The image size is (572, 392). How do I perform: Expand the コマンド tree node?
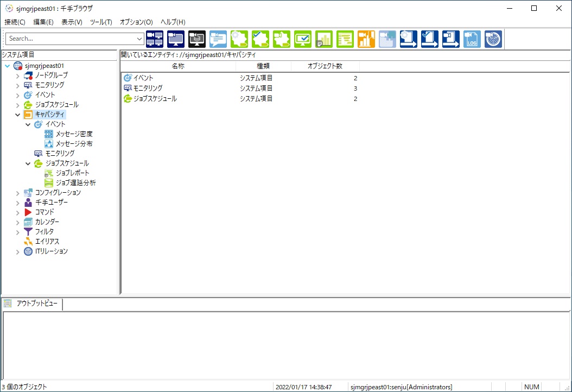click(17, 213)
